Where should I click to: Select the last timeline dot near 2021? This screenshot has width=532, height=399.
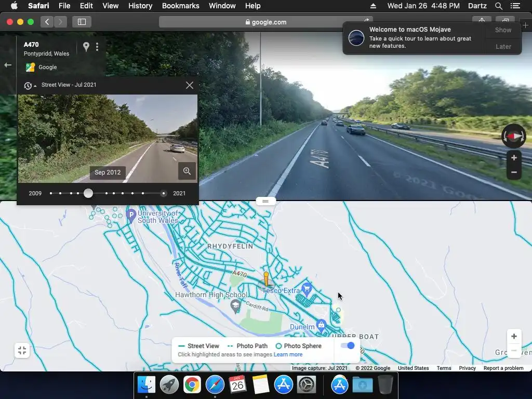[164, 193]
